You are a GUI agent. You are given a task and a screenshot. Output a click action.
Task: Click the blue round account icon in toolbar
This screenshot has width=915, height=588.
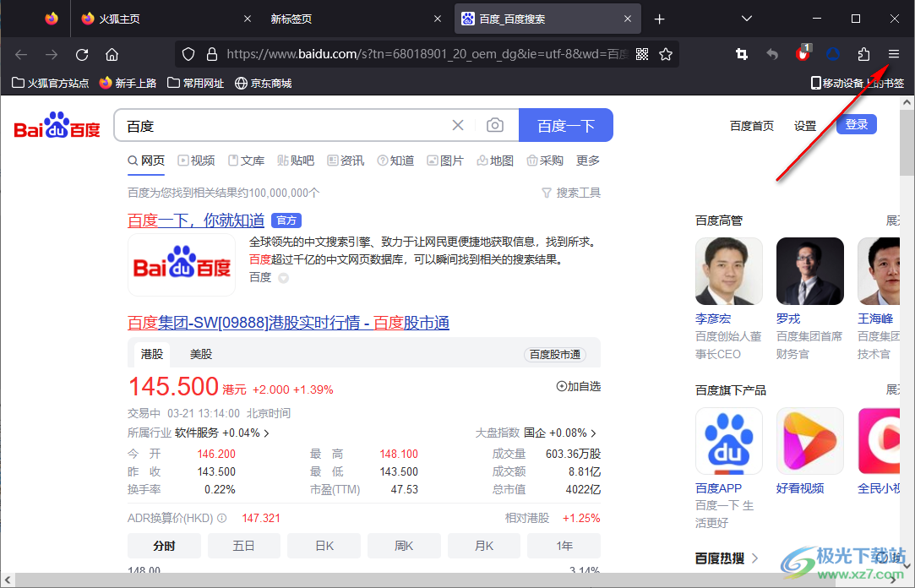[833, 54]
